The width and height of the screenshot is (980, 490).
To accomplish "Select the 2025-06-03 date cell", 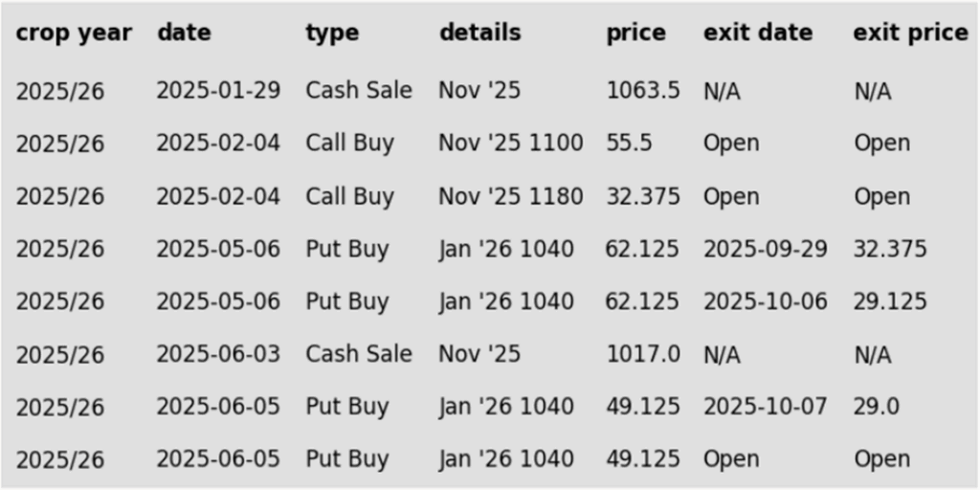I will click(218, 354).
